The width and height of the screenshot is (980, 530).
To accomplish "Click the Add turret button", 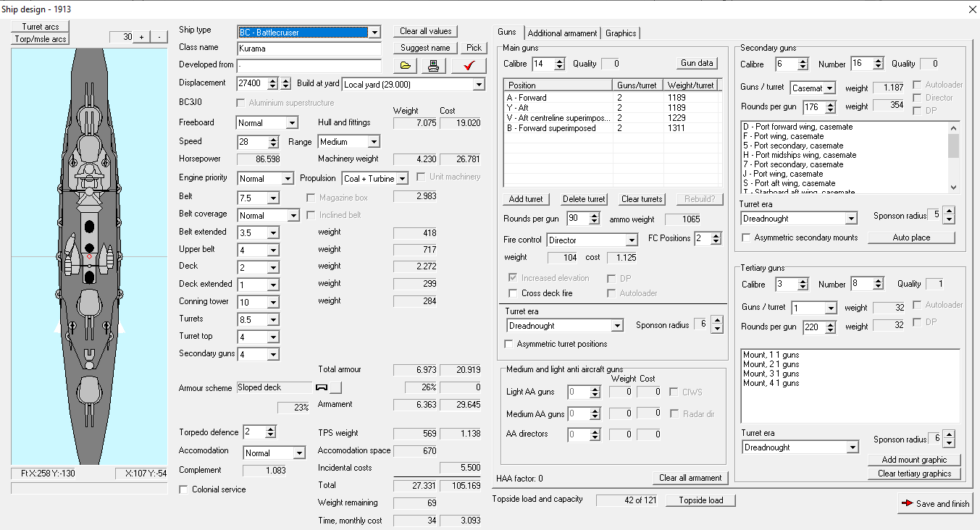I will point(527,199).
